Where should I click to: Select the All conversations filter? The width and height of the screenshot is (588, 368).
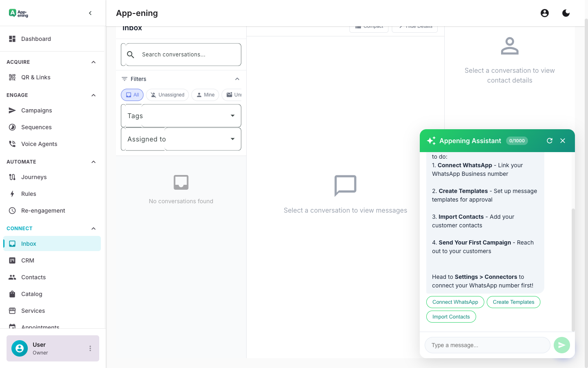132,94
